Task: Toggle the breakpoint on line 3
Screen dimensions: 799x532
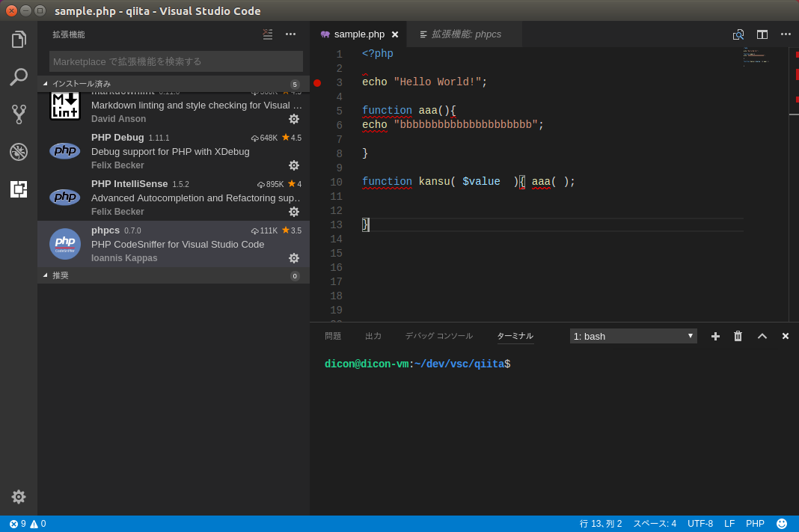Action: click(317, 82)
